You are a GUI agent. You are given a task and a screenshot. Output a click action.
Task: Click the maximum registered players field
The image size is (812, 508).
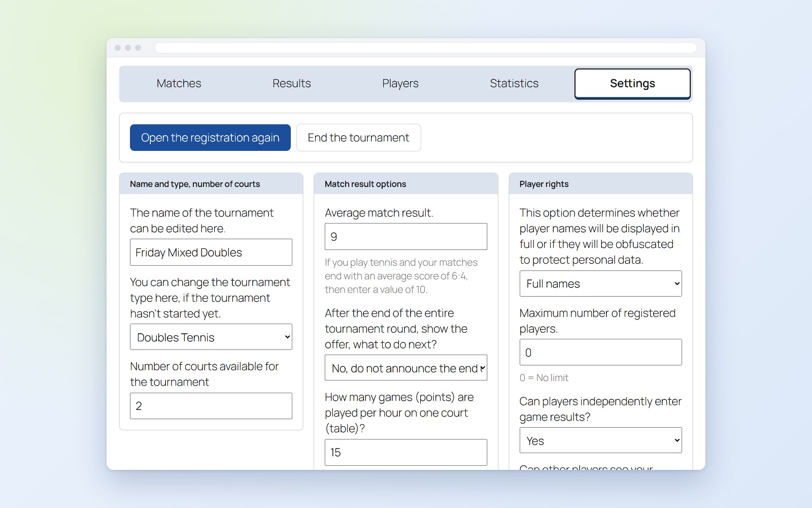[x=601, y=352]
